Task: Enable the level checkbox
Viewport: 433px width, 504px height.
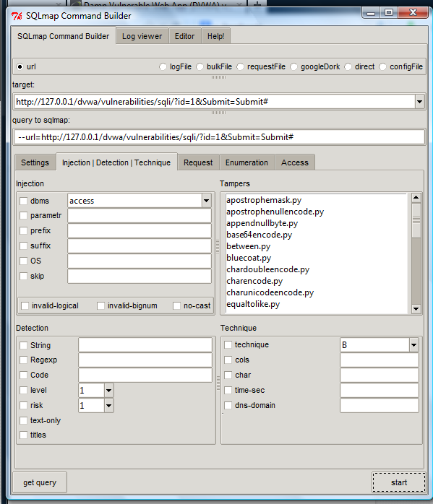Action: pos(23,390)
